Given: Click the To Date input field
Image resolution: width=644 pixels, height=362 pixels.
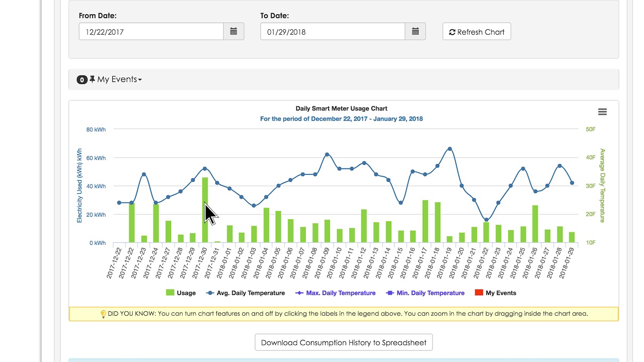Looking at the screenshot, I should [333, 32].
